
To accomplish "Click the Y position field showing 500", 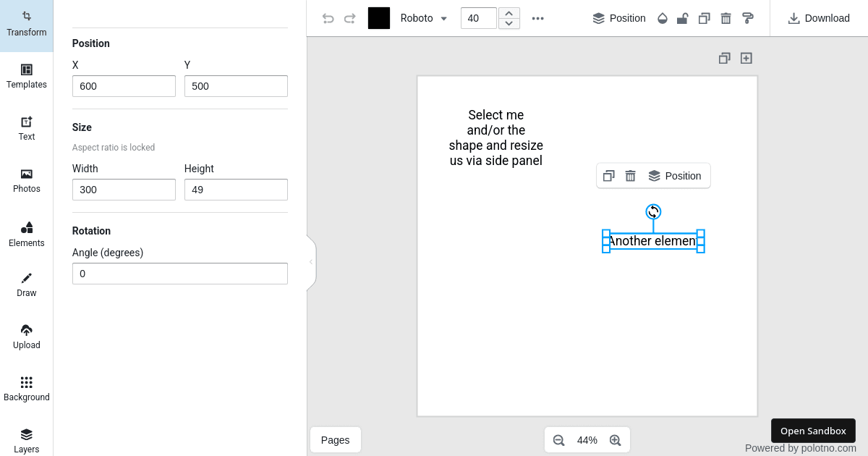I will [236, 86].
